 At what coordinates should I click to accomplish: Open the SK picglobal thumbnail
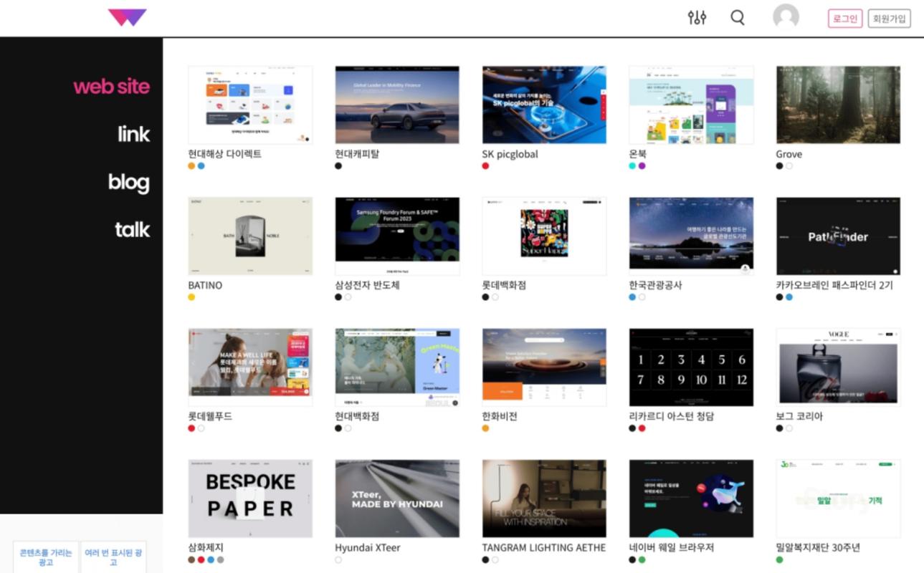(544, 105)
